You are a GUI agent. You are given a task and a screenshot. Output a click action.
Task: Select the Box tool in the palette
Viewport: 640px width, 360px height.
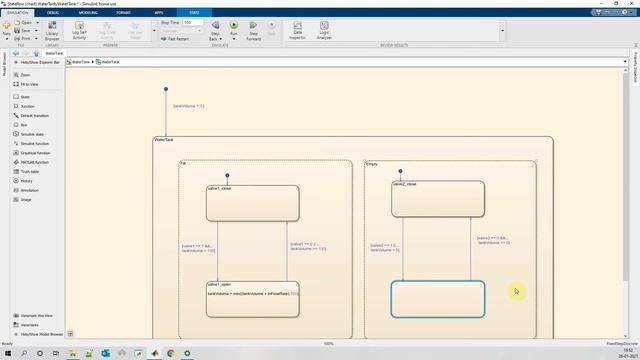(x=20, y=125)
